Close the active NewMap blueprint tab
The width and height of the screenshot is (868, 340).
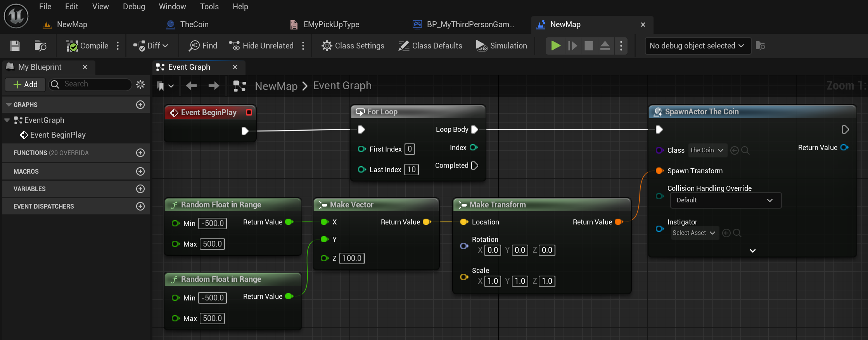tap(643, 24)
